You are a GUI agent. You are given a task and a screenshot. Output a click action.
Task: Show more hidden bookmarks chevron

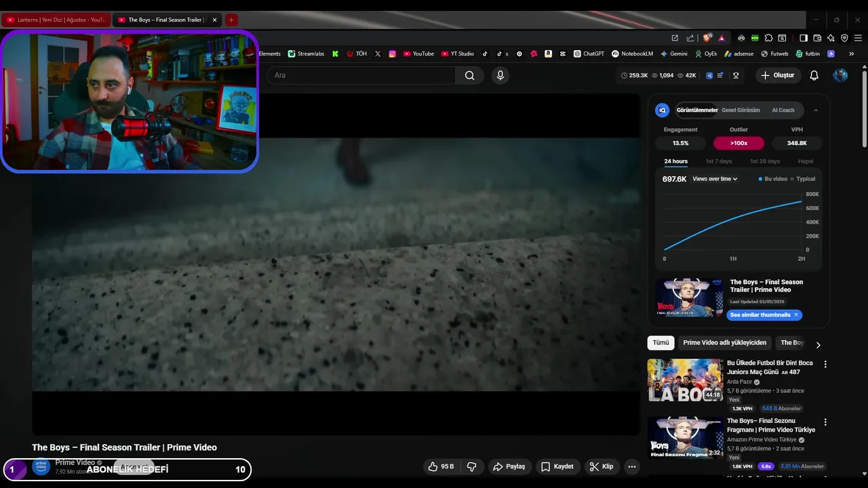click(851, 54)
